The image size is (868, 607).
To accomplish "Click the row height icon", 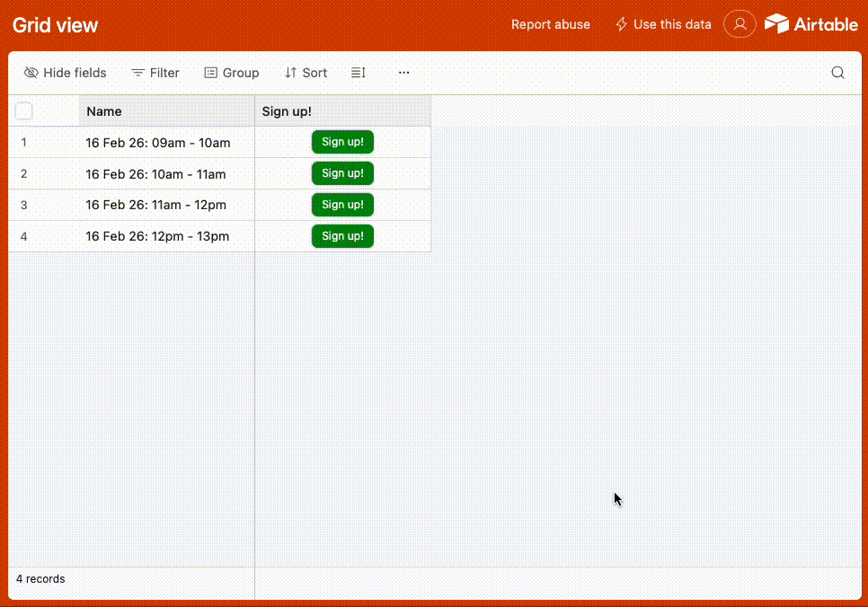I will click(x=359, y=73).
